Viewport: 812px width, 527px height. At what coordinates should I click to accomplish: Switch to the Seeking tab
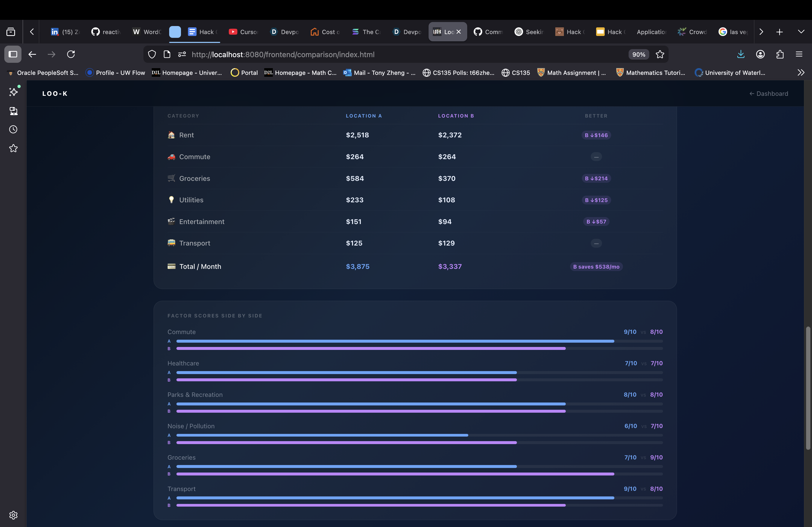point(529,32)
